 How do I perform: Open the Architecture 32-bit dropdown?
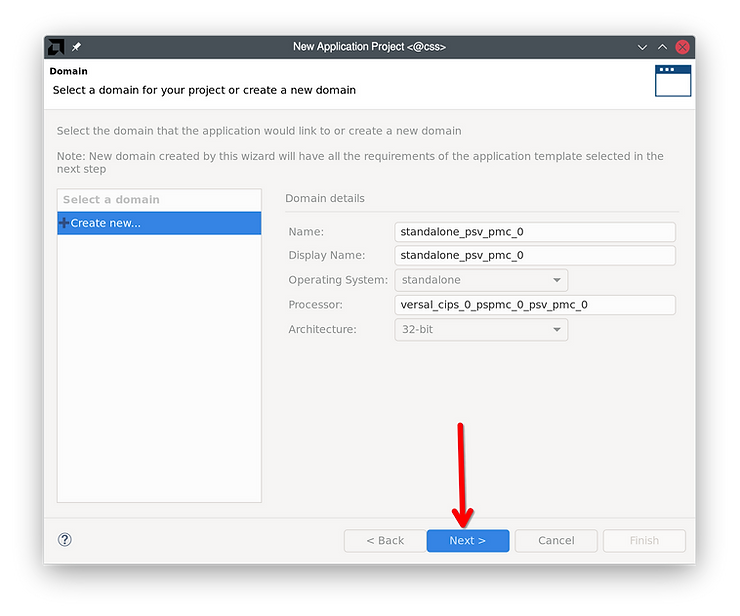tap(481, 329)
